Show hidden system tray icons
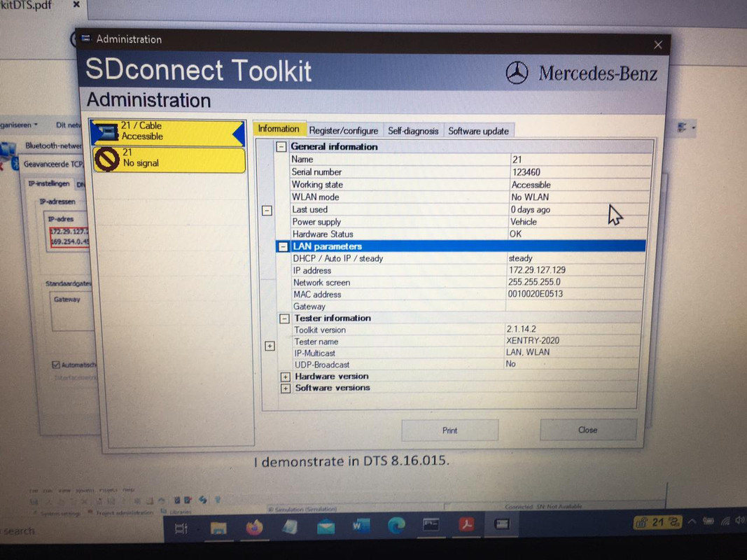The image size is (747, 560). tap(692, 521)
